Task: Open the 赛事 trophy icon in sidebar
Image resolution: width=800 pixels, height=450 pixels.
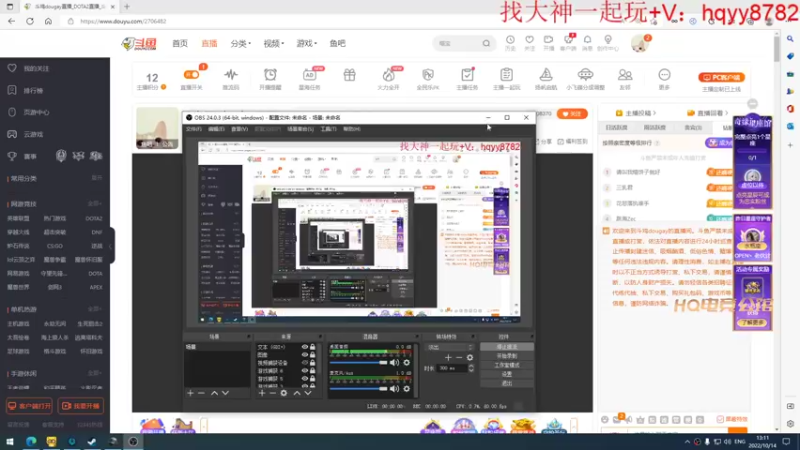Action: coord(12,157)
